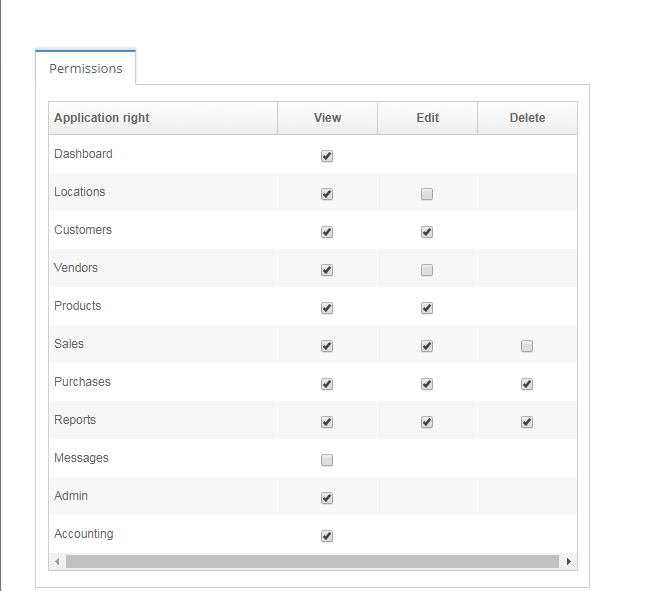Enable Delete permission for Sales
651x591 pixels.
coord(527,346)
